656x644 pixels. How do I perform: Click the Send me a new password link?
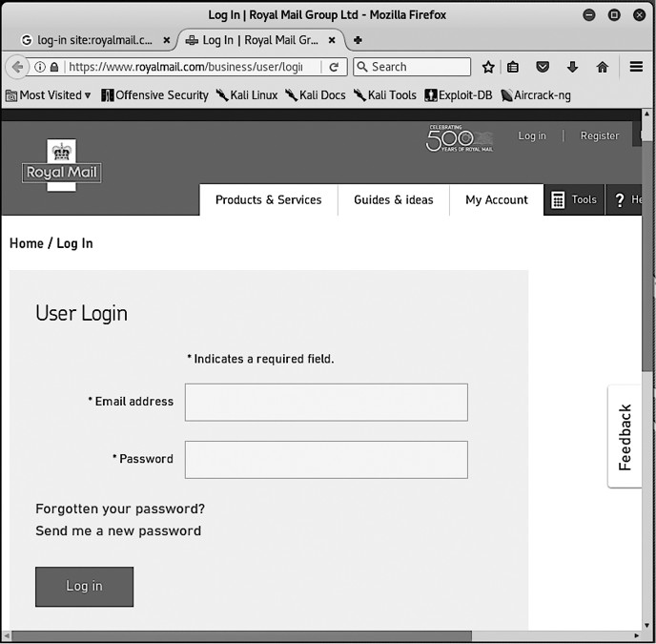tap(118, 530)
